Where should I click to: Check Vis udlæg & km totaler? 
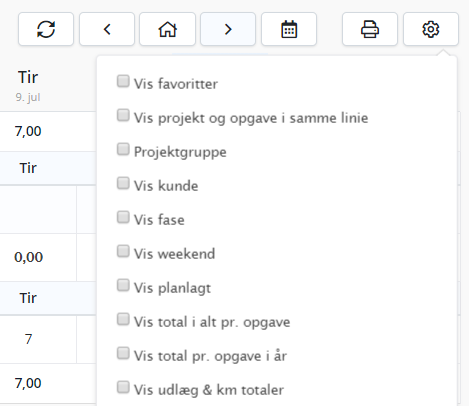123,387
